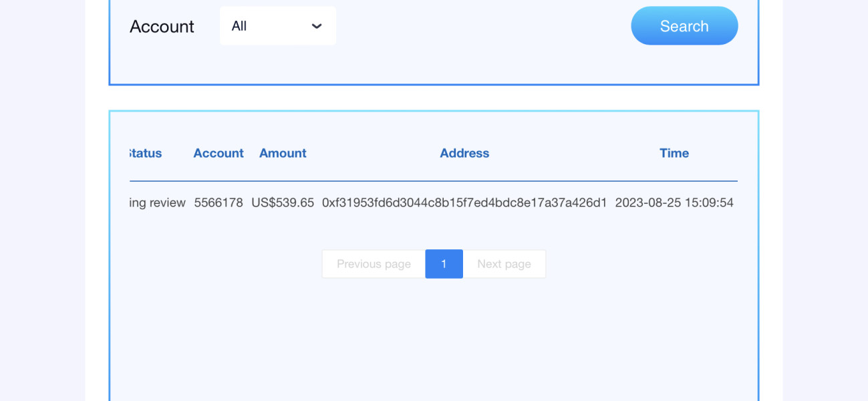Open the Account filter dropdown showing All
The width and height of the screenshot is (868, 401).
tap(277, 26)
